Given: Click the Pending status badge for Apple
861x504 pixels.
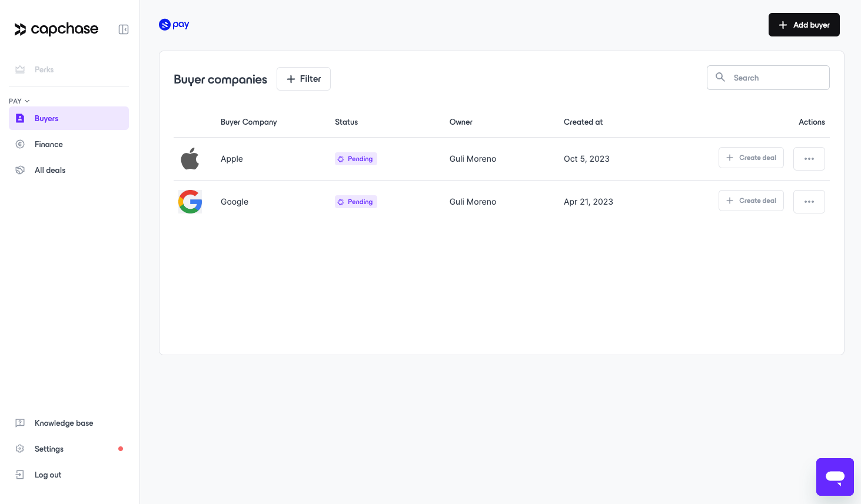Looking at the screenshot, I should [x=356, y=159].
